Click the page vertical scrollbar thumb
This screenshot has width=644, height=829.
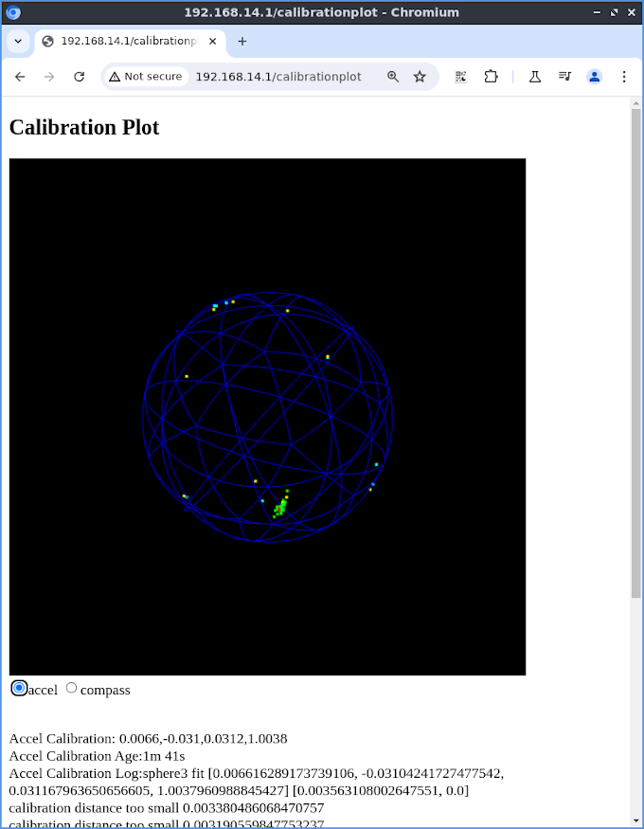tap(635, 351)
